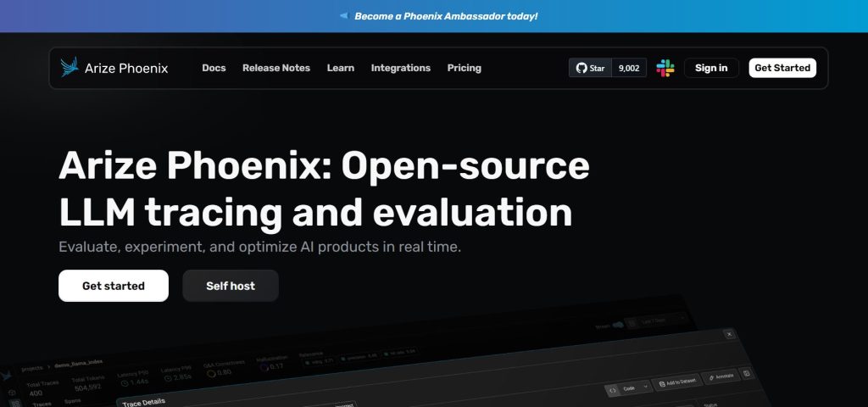The height and width of the screenshot is (407, 868).
Task: Open the Slack community icon
Action: 665,68
